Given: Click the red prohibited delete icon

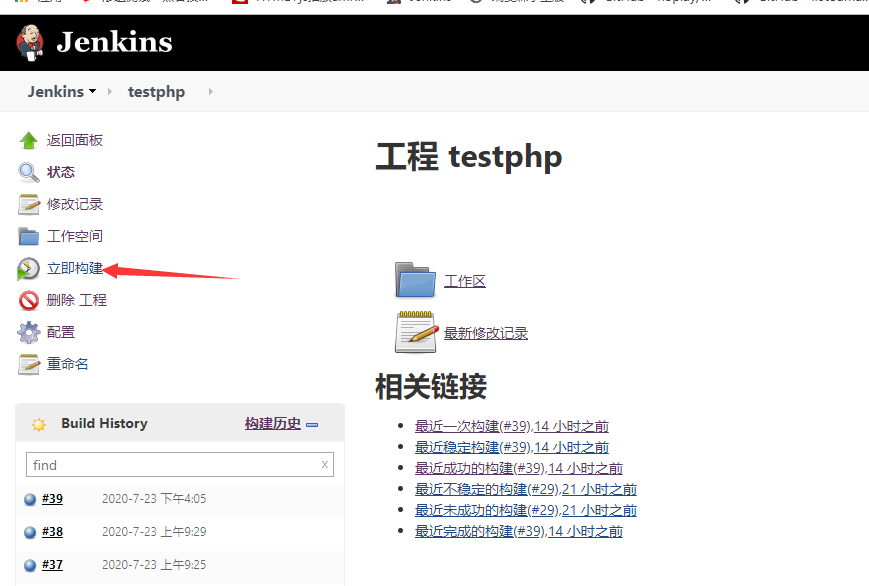Looking at the screenshot, I should click(28, 300).
